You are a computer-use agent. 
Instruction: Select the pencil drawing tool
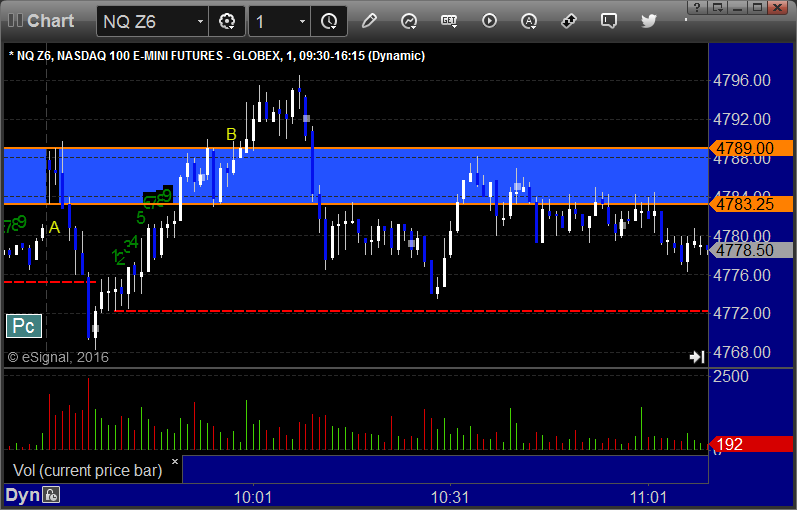pos(369,21)
